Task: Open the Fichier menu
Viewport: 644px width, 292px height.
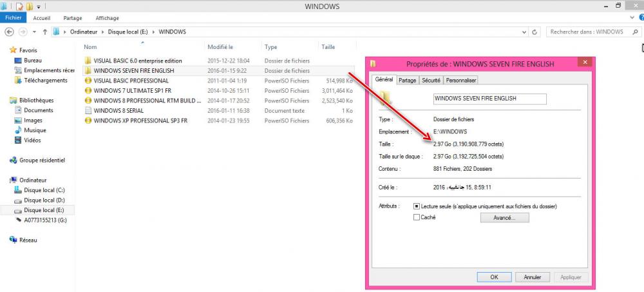Action: point(13,17)
